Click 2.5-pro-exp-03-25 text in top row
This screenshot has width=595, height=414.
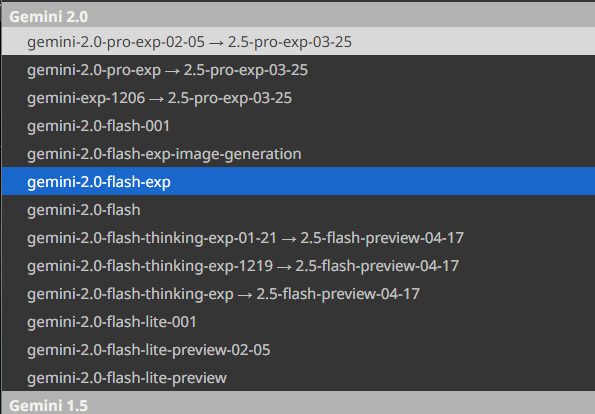[290, 41]
